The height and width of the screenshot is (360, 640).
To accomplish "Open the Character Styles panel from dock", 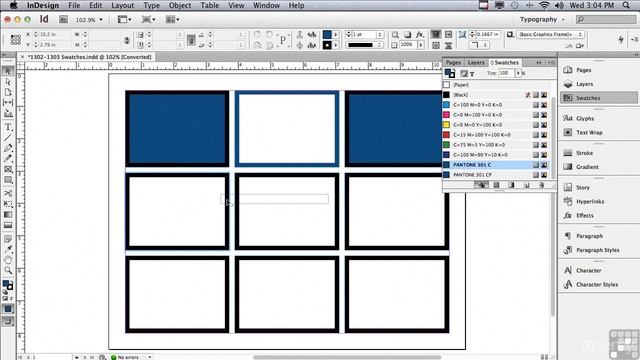I will (597, 284).
